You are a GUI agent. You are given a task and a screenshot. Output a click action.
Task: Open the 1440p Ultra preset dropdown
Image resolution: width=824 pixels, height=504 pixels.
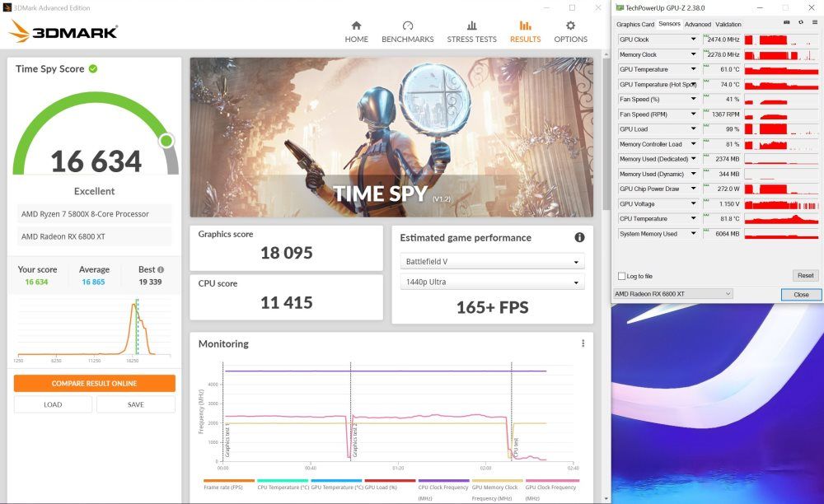pyautogui.click(x=491, y=282)
